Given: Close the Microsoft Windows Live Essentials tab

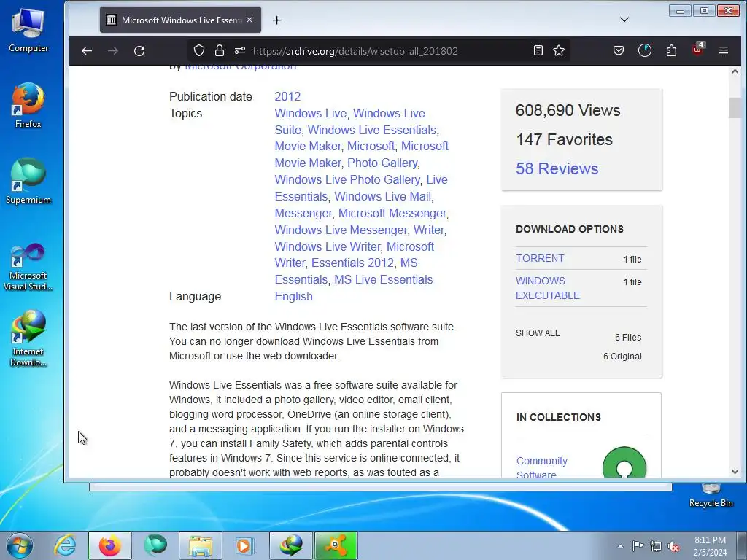Looking at the screenshot, I should (249, 20).
